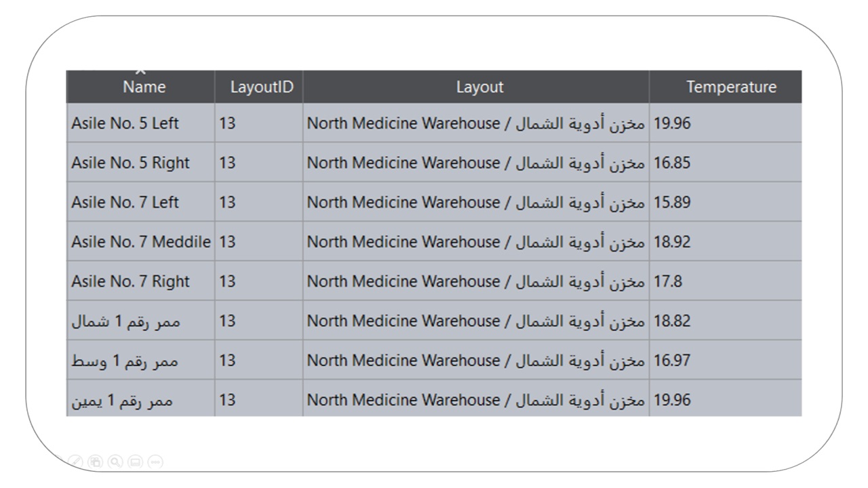This screenshot has height=488, width=868.
Task: Toggle the subtitles icon
Action: (135, 462)
